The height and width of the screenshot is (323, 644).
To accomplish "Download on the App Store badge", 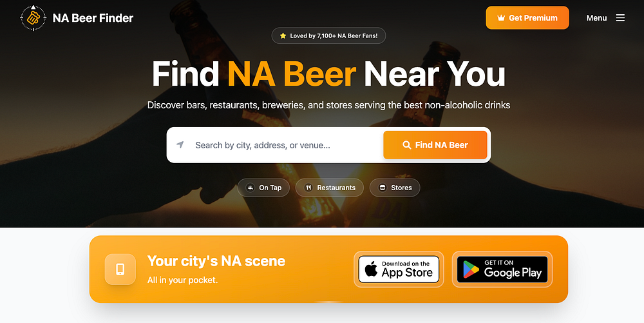I will point(399,269).
